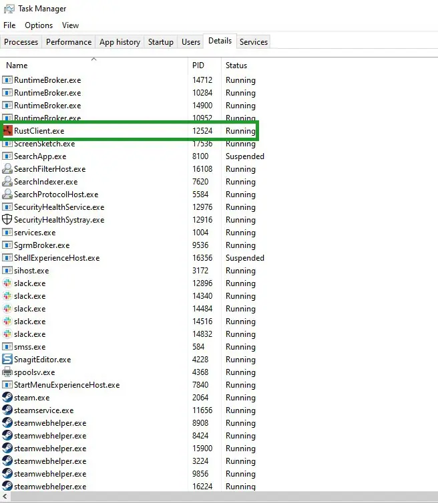438x504 pixels.
Task: Open the File menu
Action: coord(9,25)
